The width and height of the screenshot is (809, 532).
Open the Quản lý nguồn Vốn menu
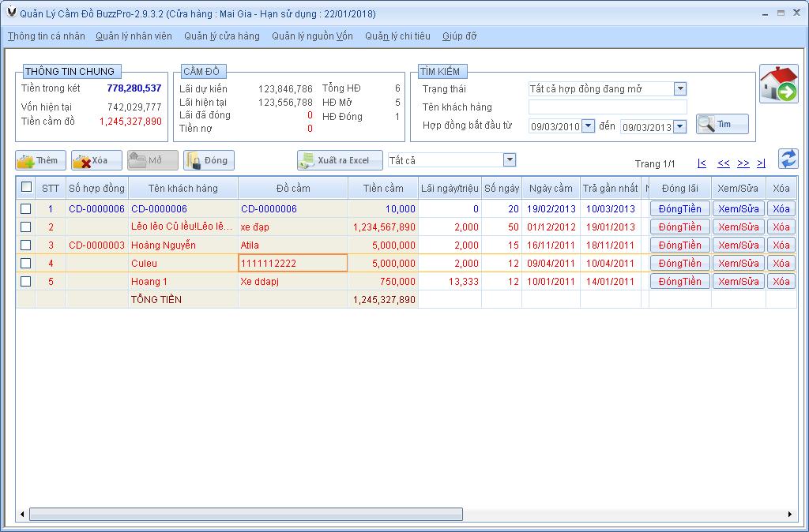pyautogui.click(x=312, y=36)
